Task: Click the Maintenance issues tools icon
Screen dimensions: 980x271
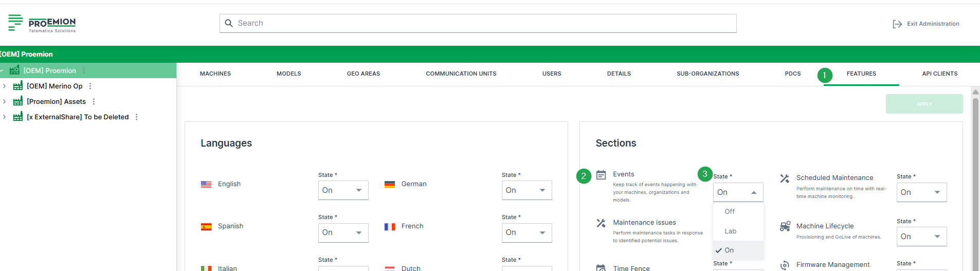Action: coord(601,223)
